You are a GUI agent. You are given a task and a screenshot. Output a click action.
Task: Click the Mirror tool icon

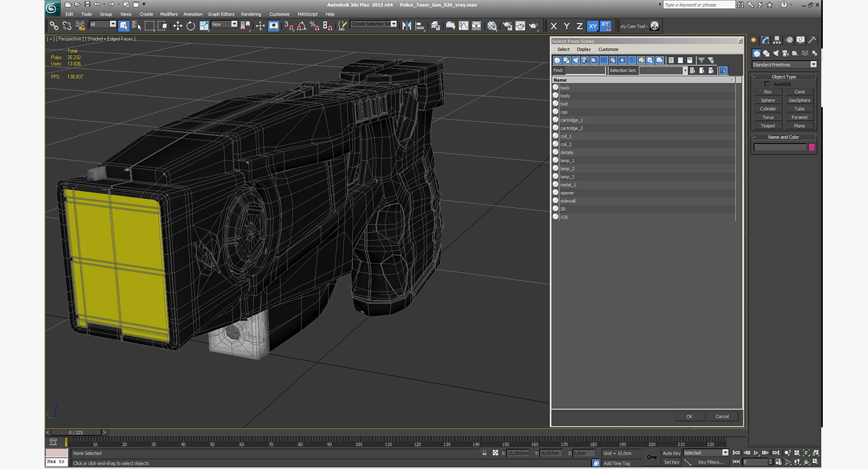(x=406, y=26)
